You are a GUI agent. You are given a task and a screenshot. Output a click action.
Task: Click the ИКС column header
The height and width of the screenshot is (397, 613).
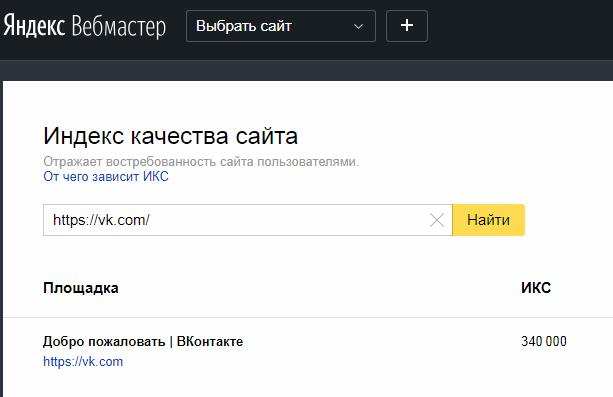point(536,288)
